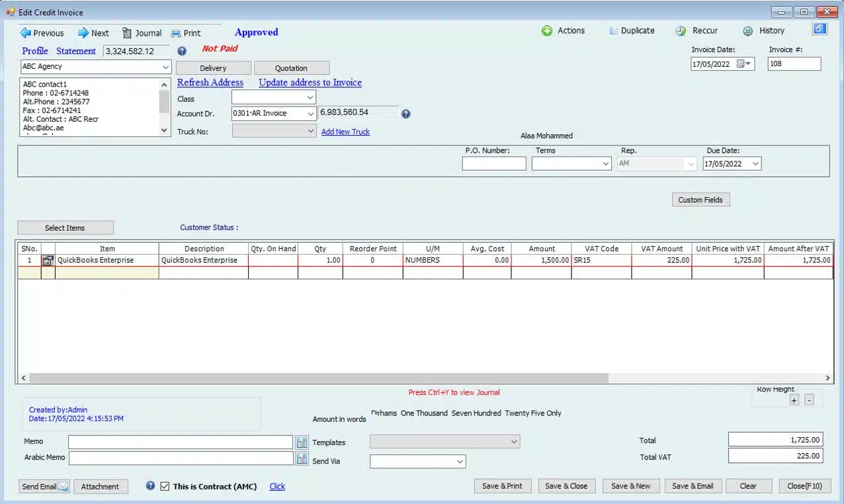This screenshot has height=504, width=844.
Task: Open the contract Click link
Action: point(277,486)
